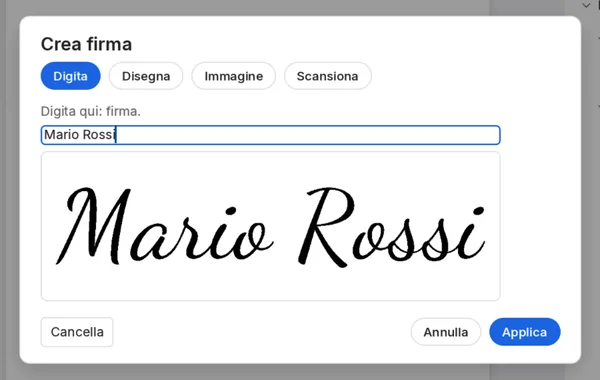Viewport: 600px width, 380px height.
Task: Click the "Crea firma" dialog title
Action: pyautogui.click(x=86, y=44)
